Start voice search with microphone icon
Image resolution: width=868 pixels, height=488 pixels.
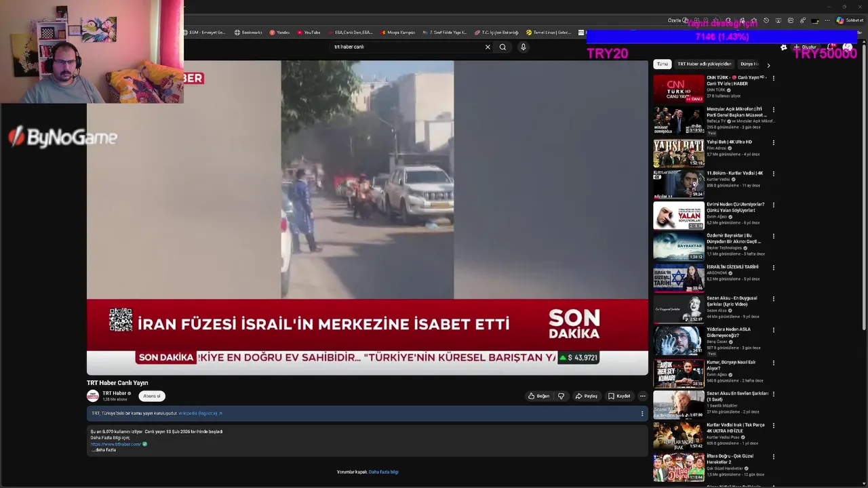[x=523, y=47]
